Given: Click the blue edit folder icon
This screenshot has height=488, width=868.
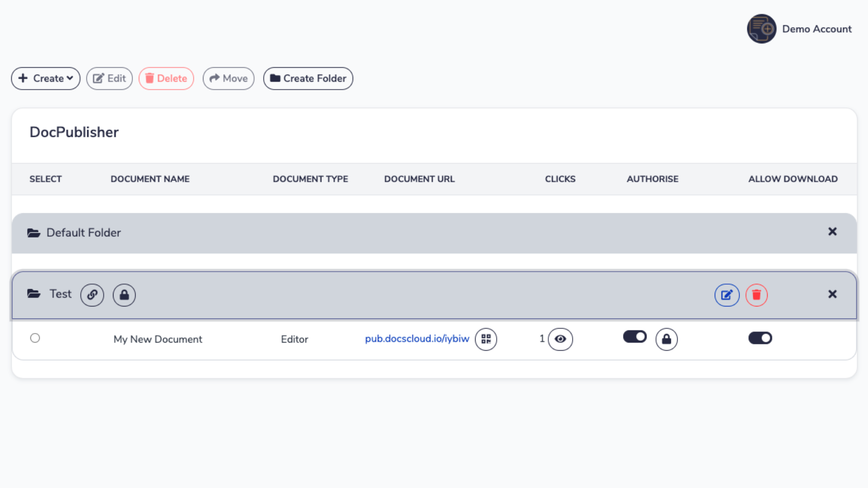Looking at the screenshot, I should click(727, 295).
